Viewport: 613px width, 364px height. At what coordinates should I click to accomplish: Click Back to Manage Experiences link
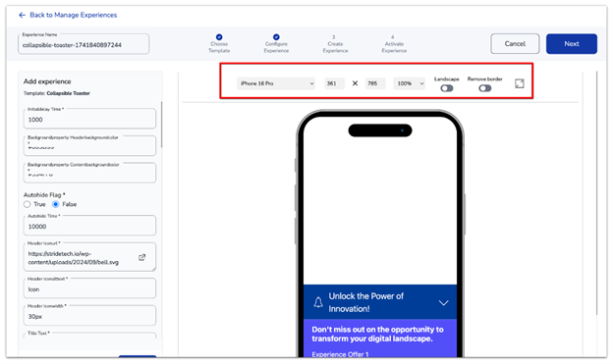[x=73, y=16]
